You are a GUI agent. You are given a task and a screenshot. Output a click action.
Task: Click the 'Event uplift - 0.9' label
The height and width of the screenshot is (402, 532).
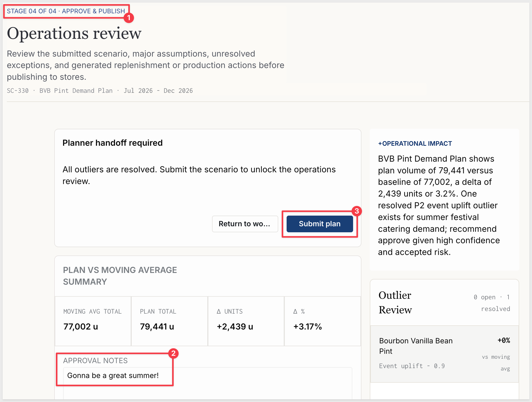coord(412,366)
